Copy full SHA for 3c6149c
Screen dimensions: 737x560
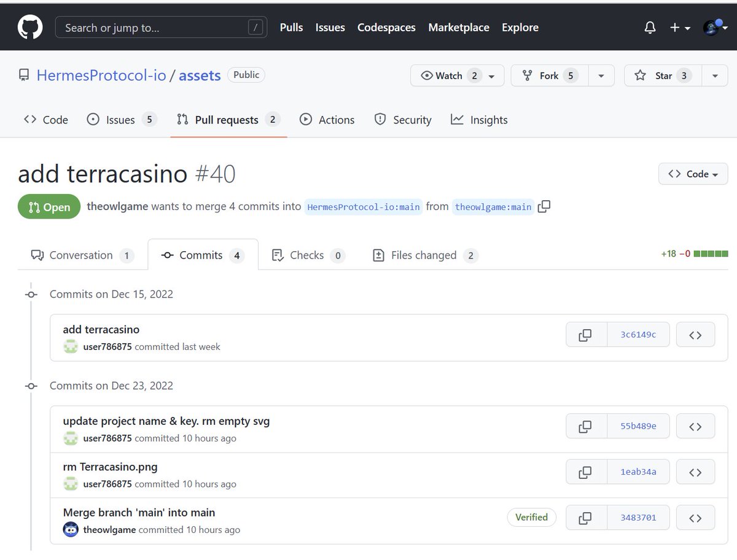click(586, 335)
